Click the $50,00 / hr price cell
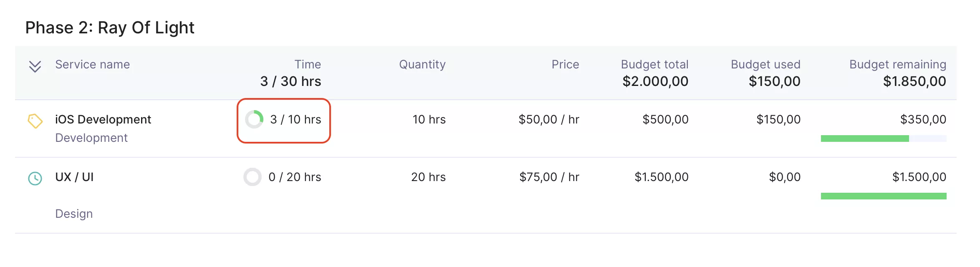Viewport: 980px width, 267px height. pos(549,119)
